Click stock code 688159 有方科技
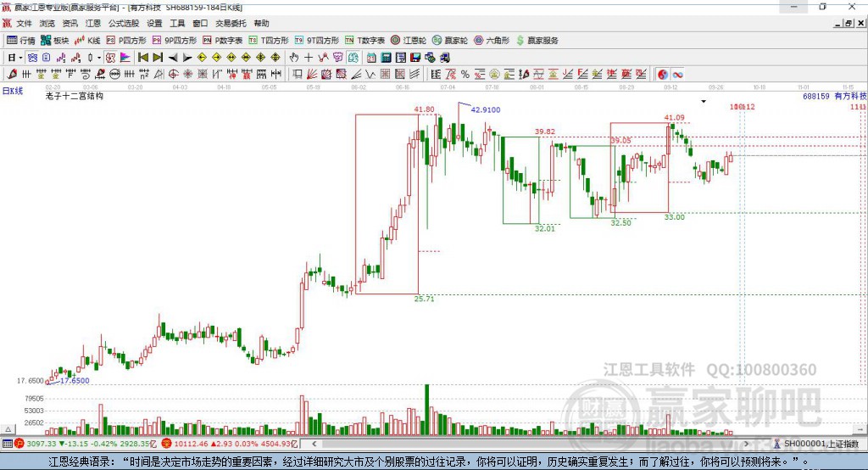This screenshot has height=470, width=868. 835,97
